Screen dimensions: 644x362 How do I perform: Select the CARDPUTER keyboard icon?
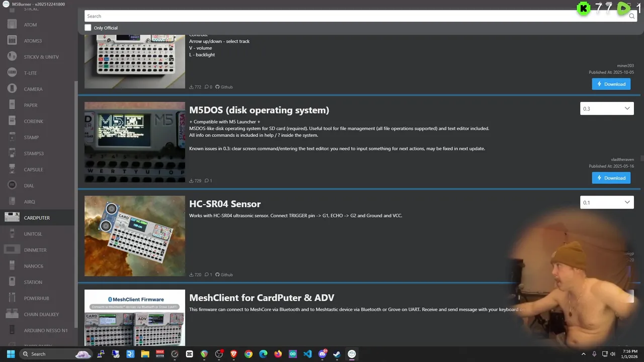pos(12,217)
